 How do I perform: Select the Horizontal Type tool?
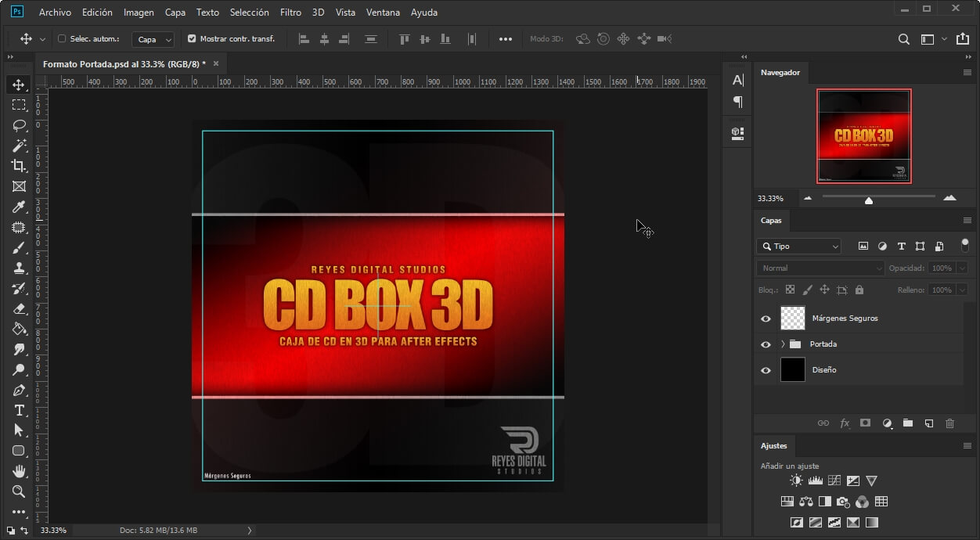(x=19, y=410)
